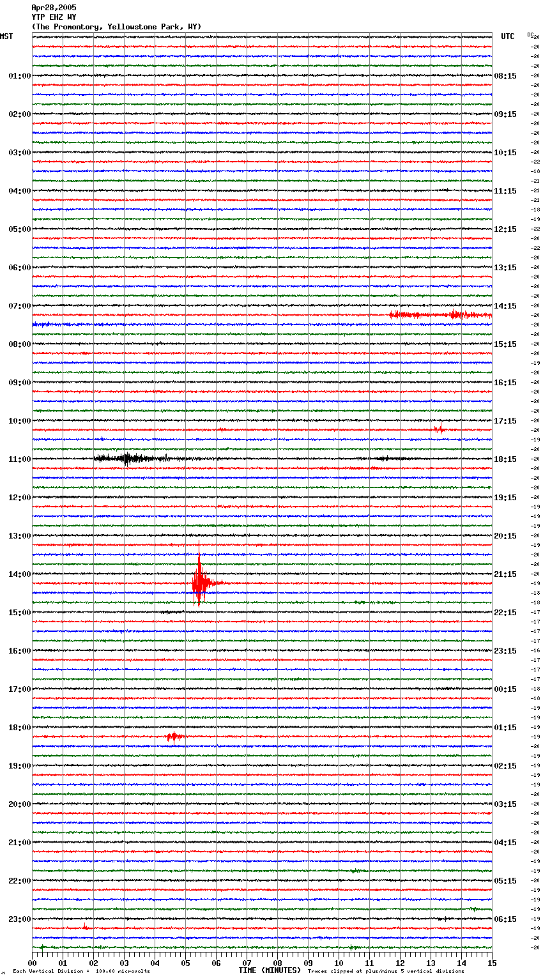543x980 pixels.
Task: Select the 22:00 MST time label
Action: 19,881
